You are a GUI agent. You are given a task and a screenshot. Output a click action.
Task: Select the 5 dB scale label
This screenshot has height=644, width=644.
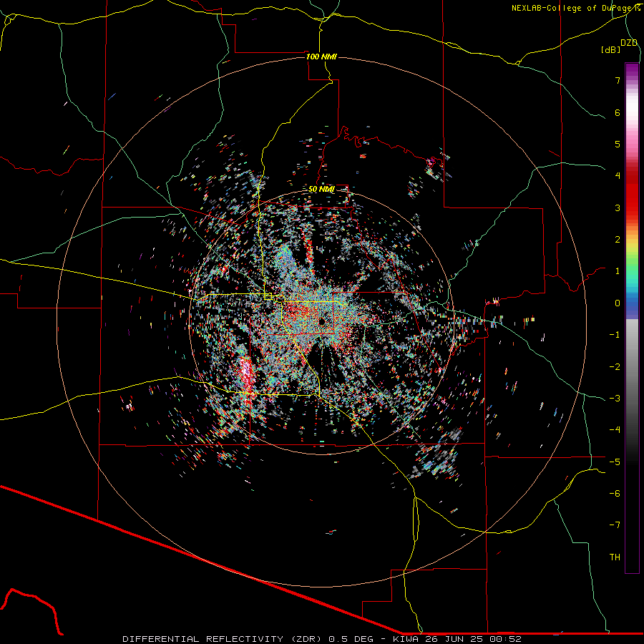(618, 144)
